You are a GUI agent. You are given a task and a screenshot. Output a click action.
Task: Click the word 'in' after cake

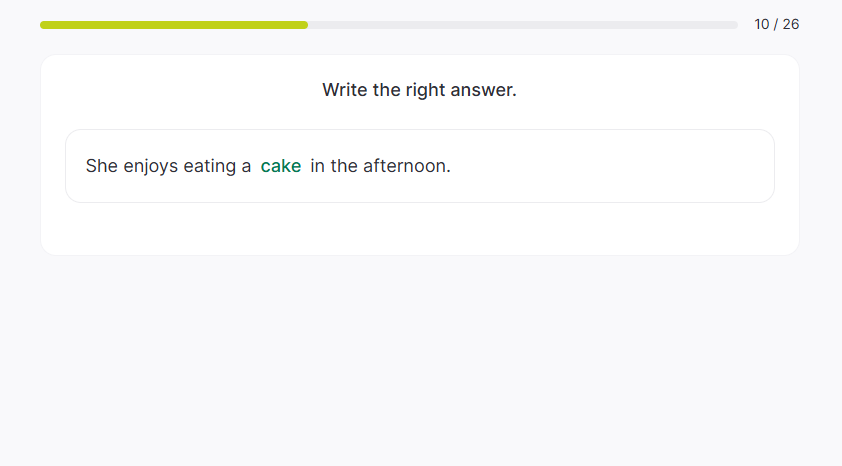click(x=318, y=166)
